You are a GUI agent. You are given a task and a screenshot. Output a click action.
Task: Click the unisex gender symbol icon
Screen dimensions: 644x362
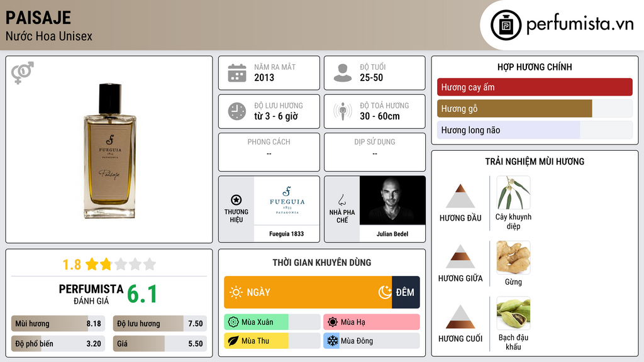(x=22, y=73)
